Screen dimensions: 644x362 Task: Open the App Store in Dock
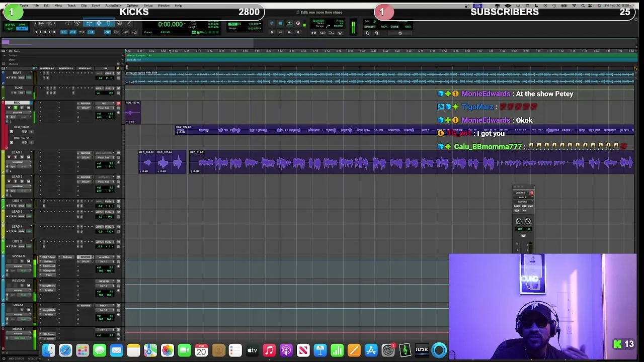[x=371, y=350]
